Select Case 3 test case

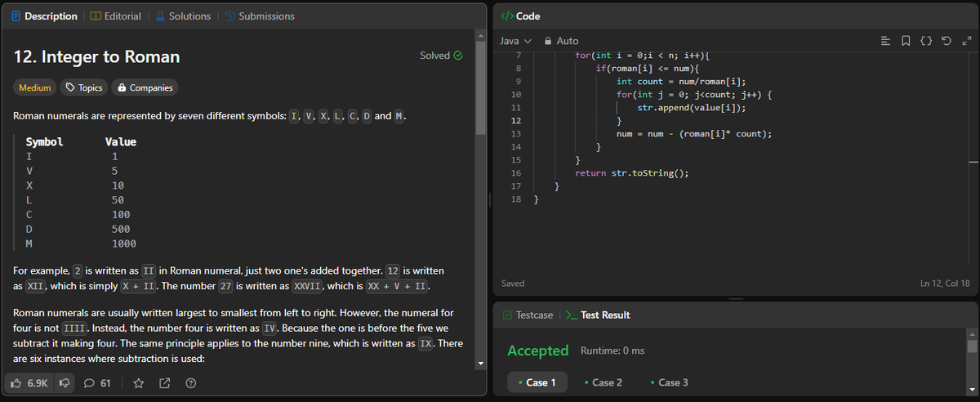pyautogui.click(x=670, y=382)
